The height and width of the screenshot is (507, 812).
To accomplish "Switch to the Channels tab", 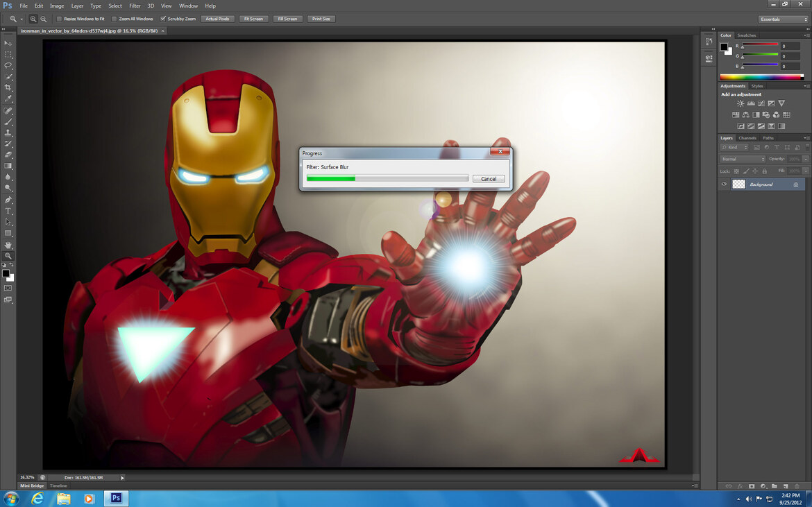I will click(747, 138).
